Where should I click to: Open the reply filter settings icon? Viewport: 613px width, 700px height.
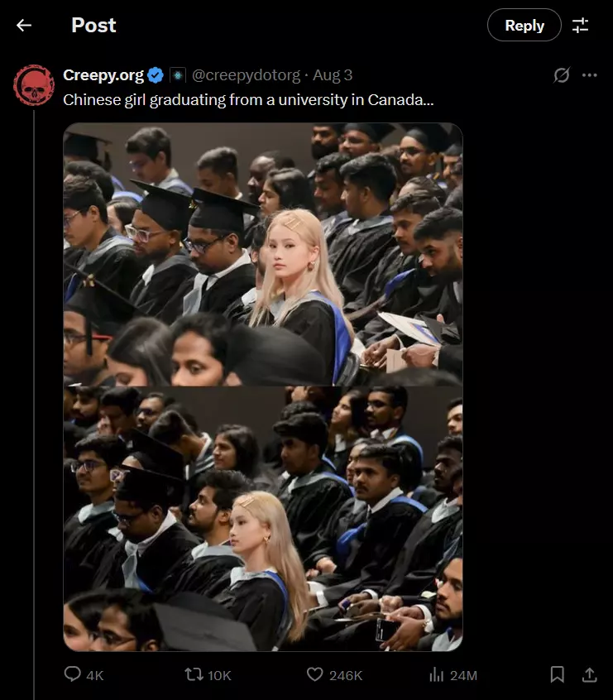tap(581, 26)
